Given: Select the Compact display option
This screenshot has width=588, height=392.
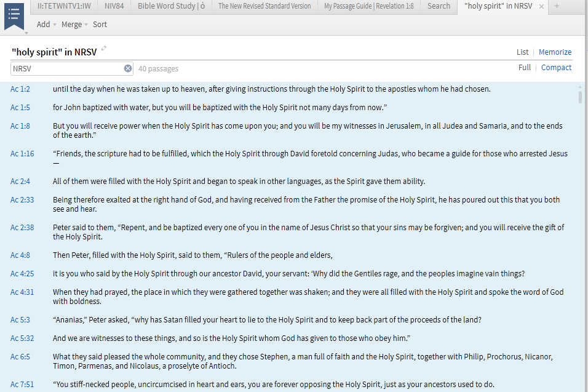Looking at the screenshot, I should (x=556, y=68).
